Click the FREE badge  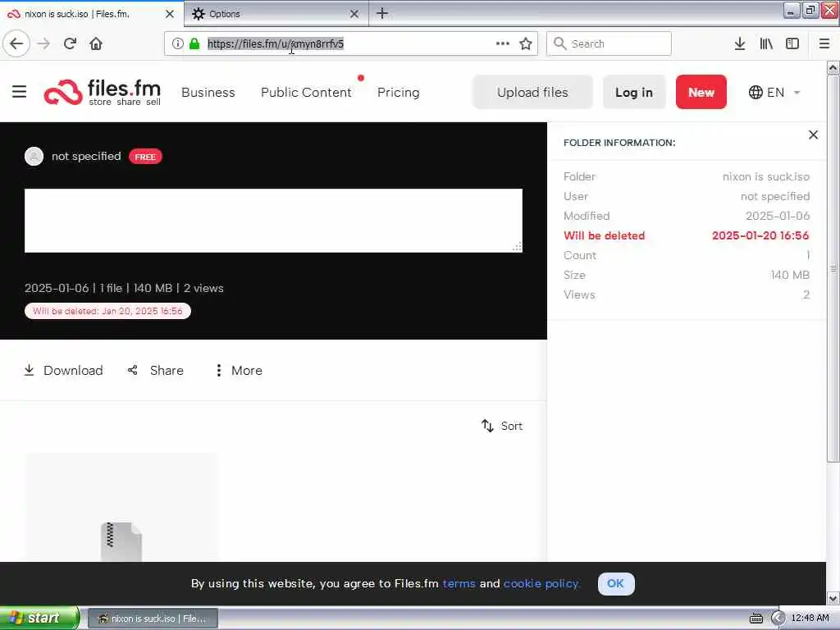(x=145, y=157)
